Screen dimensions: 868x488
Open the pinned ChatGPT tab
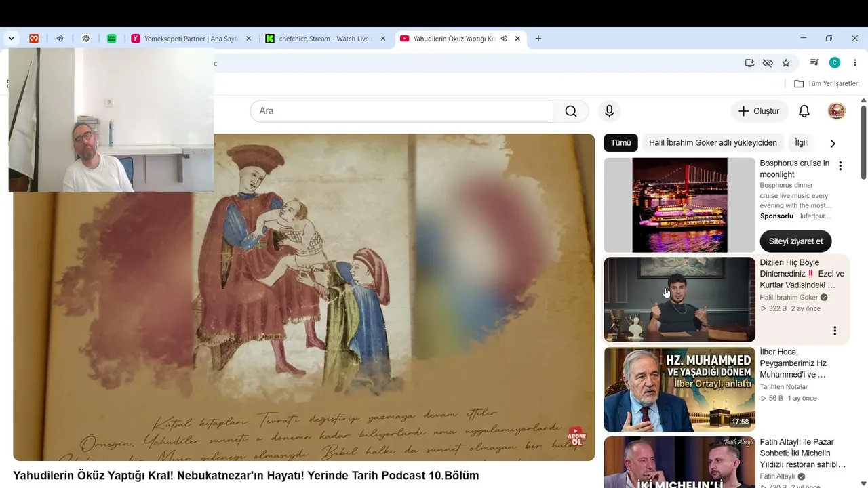point(85,39)
